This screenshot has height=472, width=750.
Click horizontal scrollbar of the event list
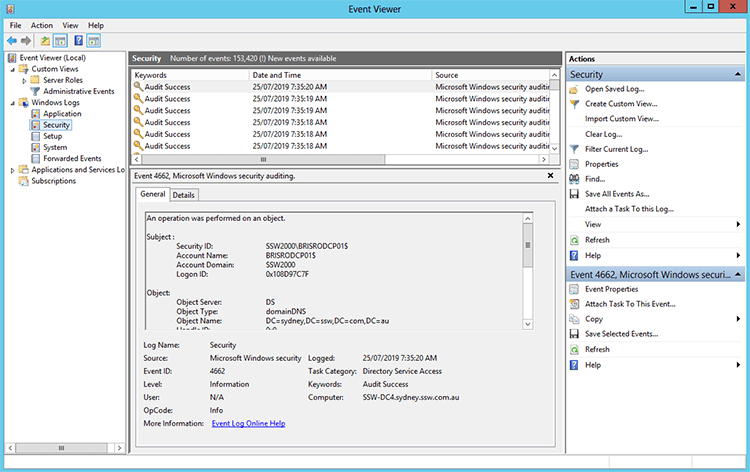pyautogui.click(x=262, y=159)
